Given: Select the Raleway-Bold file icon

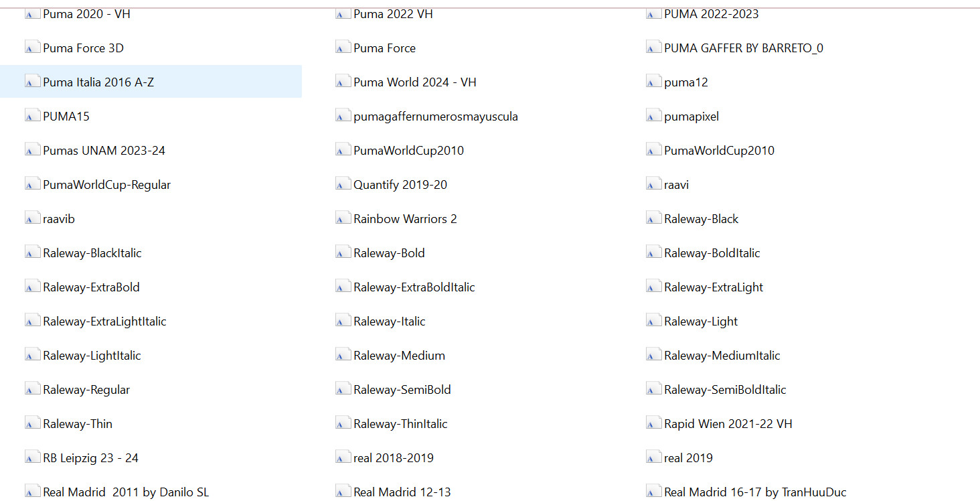Looking at the screenshot, I should 343,253.
